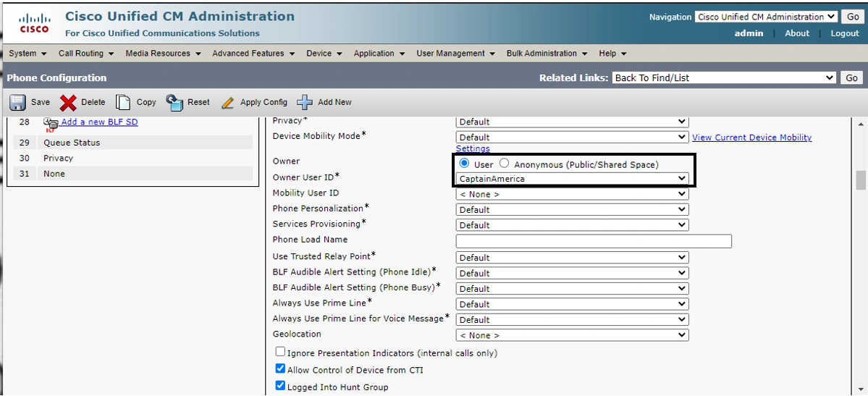Open the User Management menu

(x=456, y=53)
